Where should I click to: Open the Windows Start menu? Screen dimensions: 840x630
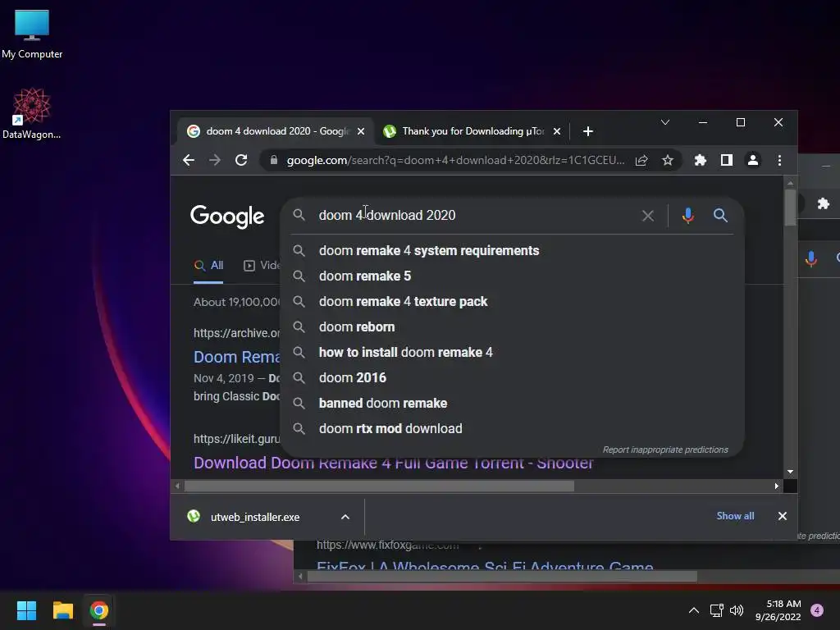(x=26, y=610)
